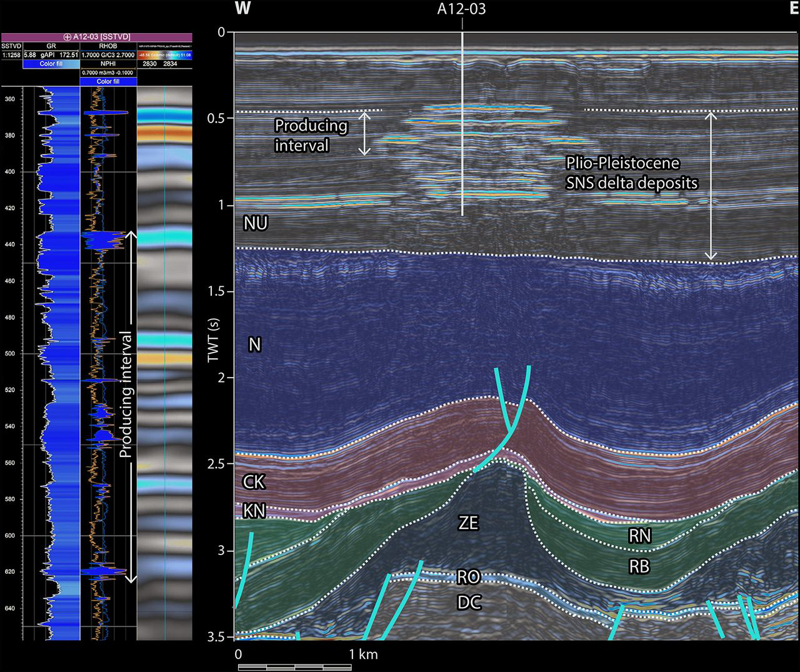Click the SSTVD track header
Viewport: 800px width, 672px height.
coord(11,46)
